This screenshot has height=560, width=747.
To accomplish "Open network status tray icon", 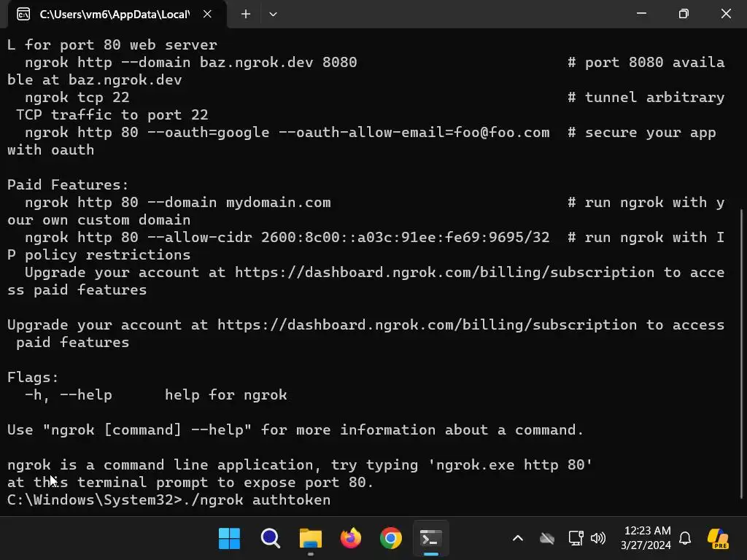I will click(x=576, y=539).
